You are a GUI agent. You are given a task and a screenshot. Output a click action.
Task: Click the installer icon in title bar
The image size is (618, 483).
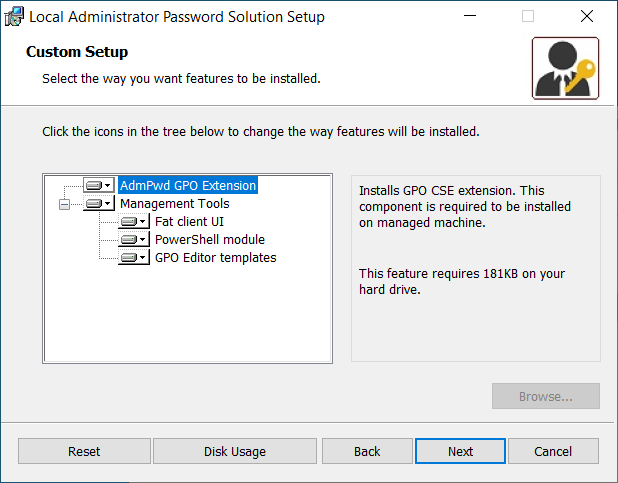[14, 17]
